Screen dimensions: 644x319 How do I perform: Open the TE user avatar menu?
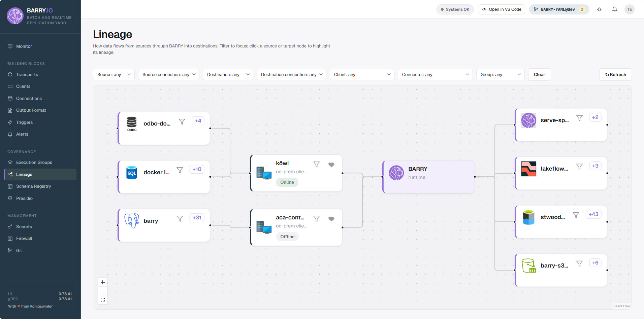click(630, 9)
